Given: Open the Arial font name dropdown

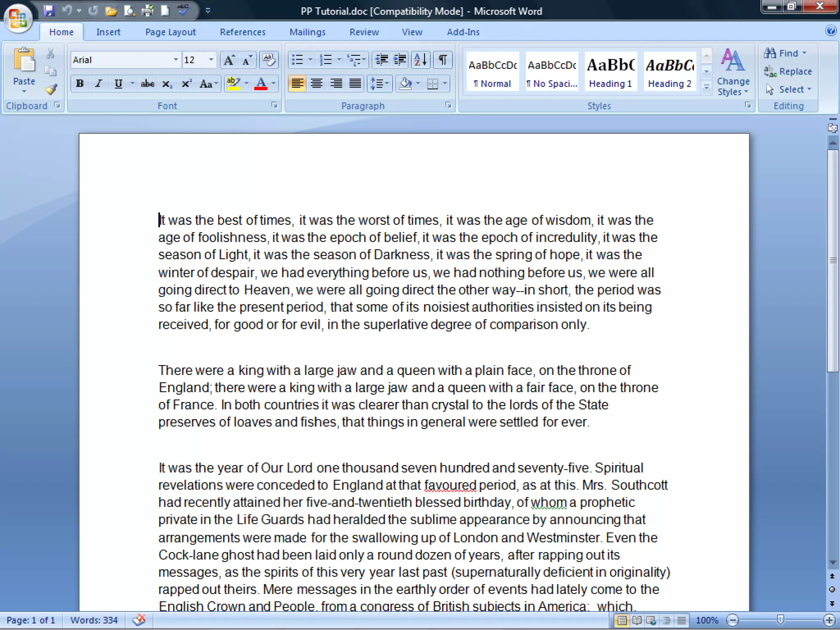Looking at the screenshot, I should point(176,60).
